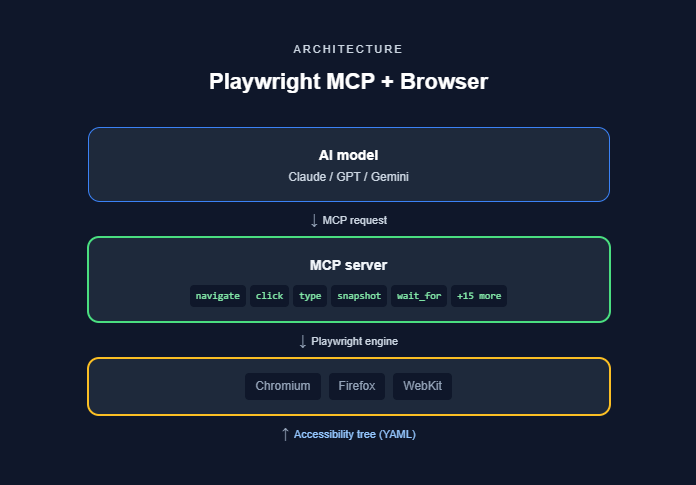
Task: Click the down arrow beside Playwright engine
Action: coord(303,341)
